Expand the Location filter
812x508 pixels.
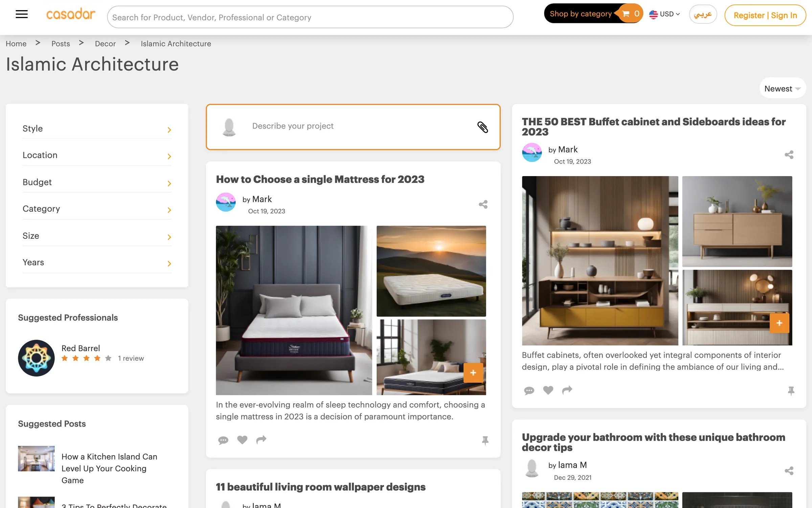[x=97, y=155]
